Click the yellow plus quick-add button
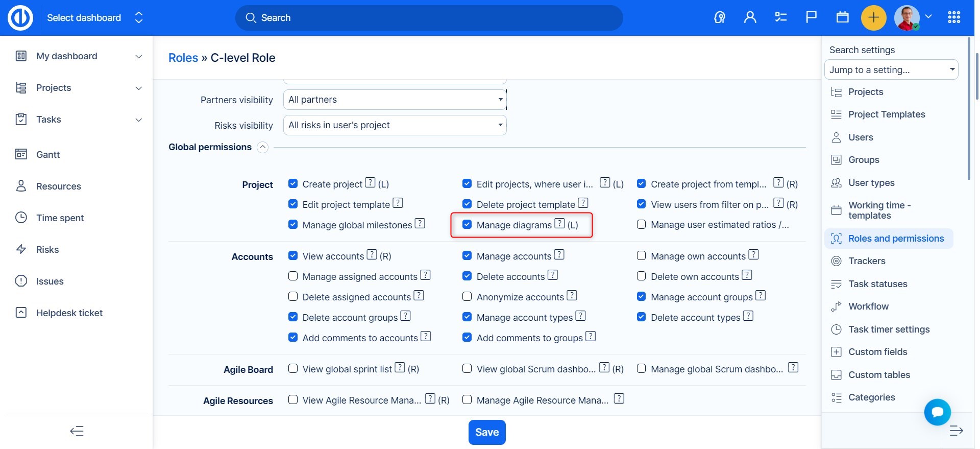This screenshot has width=980, height=449. click(x=873, y=18)
